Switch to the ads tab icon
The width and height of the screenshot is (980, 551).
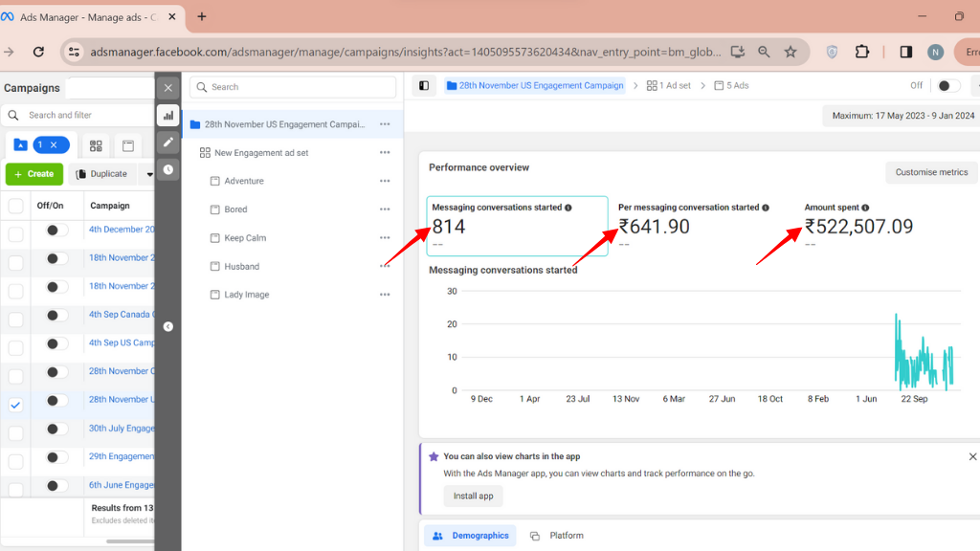click(x=128, y=145)
